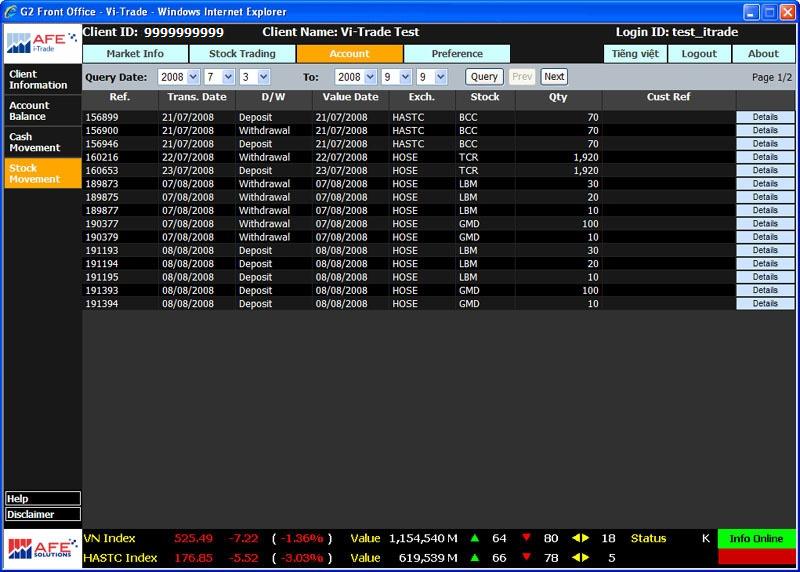Click the yellow unchanged arrows in VN Index row
The image size is (800, 572).
[581, 538]
